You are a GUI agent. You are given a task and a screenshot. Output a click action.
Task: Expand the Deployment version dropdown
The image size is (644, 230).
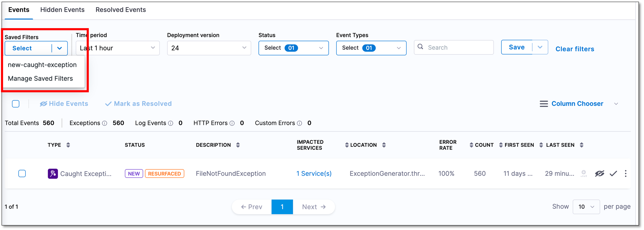(209, 48)
